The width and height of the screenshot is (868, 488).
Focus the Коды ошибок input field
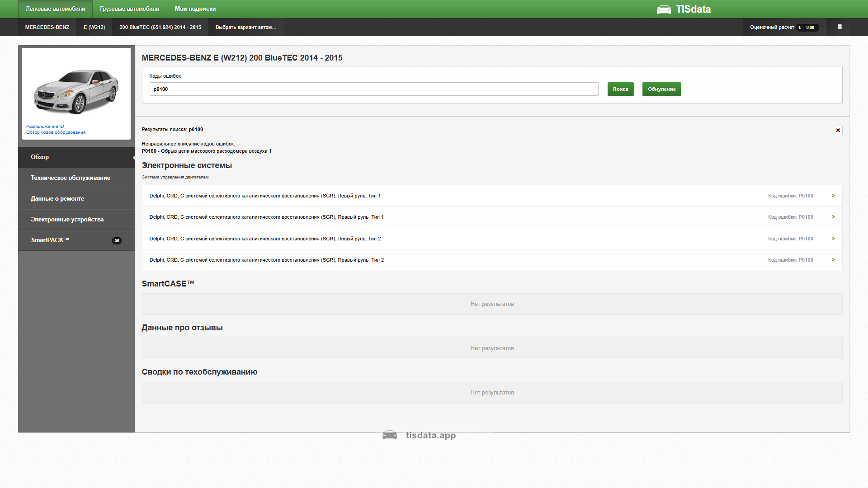click(374, 89)
